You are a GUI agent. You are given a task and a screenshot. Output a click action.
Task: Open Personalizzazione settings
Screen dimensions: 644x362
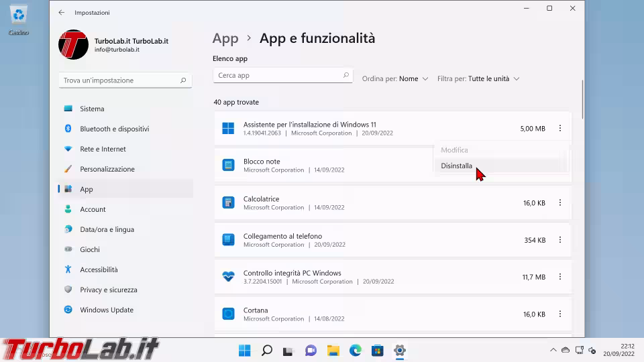(x=125, y=169)
